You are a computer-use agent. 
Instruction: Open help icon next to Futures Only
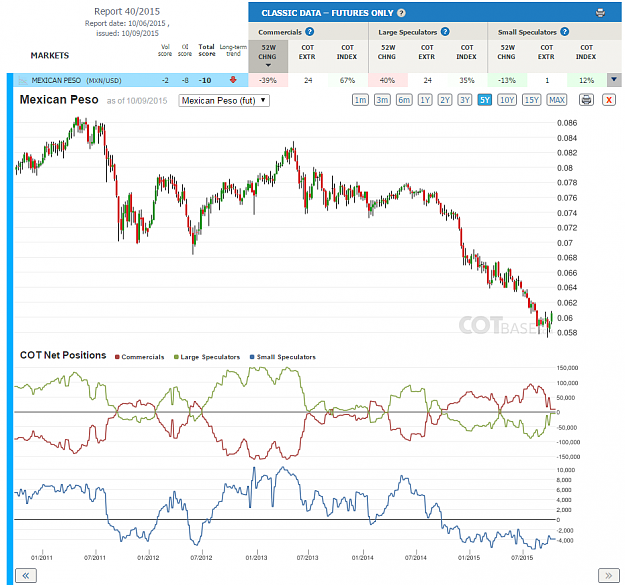click(401, 13)
